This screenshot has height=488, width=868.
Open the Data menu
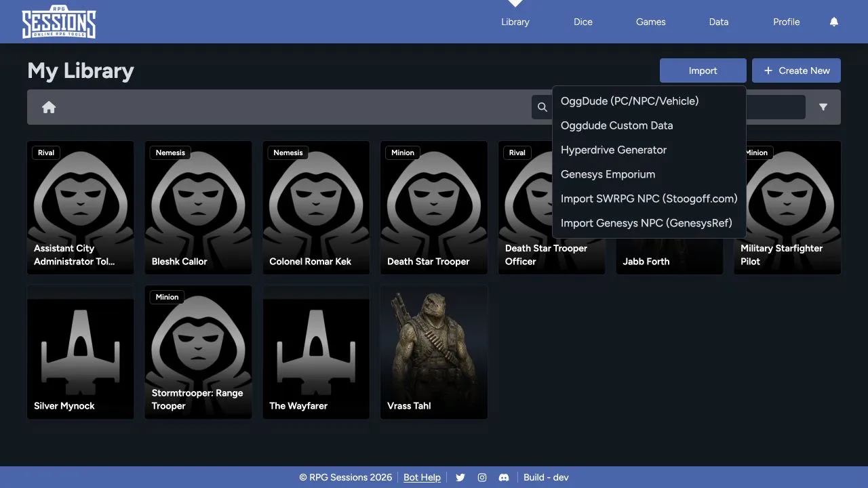click(x=719, y=22)
